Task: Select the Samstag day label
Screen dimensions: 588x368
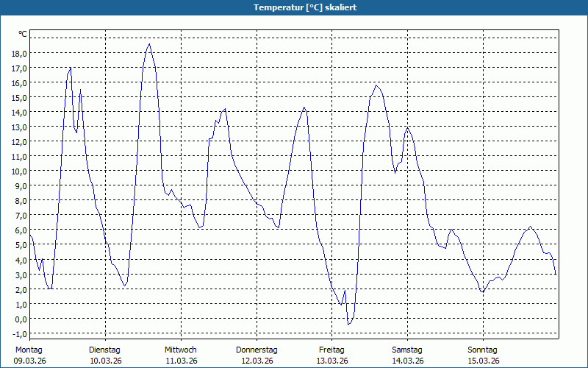Action: pyautogui.click(x=407, y=350)
